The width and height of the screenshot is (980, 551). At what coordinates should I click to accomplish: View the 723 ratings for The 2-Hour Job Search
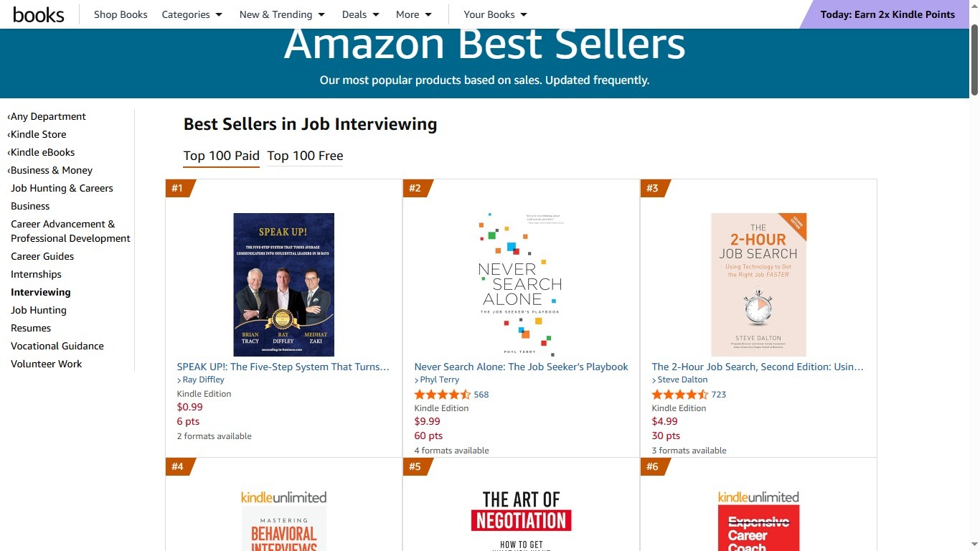[x=717, y=394]
